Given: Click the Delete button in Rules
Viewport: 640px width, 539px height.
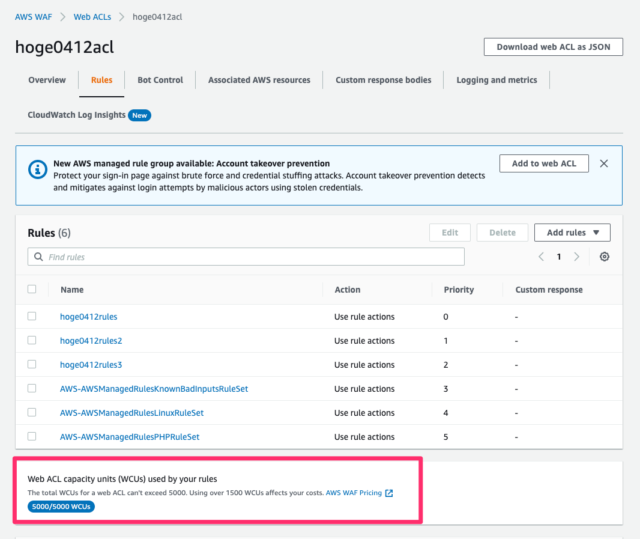Looking at the screenshot, I should click(x=502, y=233).
